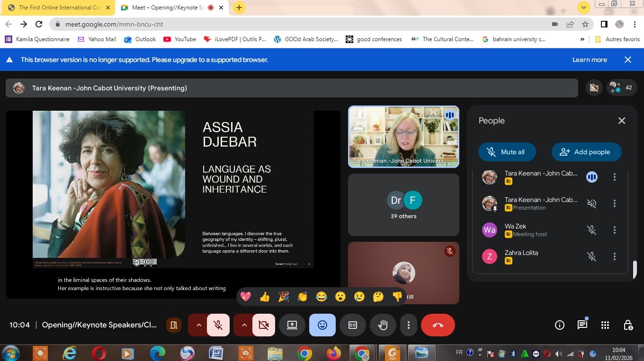The image size is (644, 361).
Task: Open the emoji reactions button
Action: (x=322, y=325)
